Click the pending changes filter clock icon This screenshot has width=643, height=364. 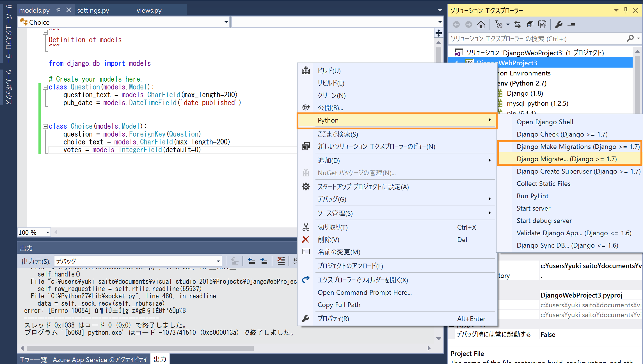[x=499, y=25]
